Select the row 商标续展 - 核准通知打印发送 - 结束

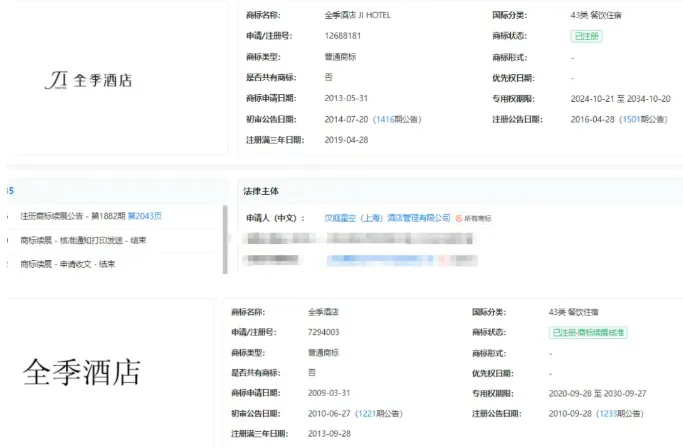pos(83,240)
